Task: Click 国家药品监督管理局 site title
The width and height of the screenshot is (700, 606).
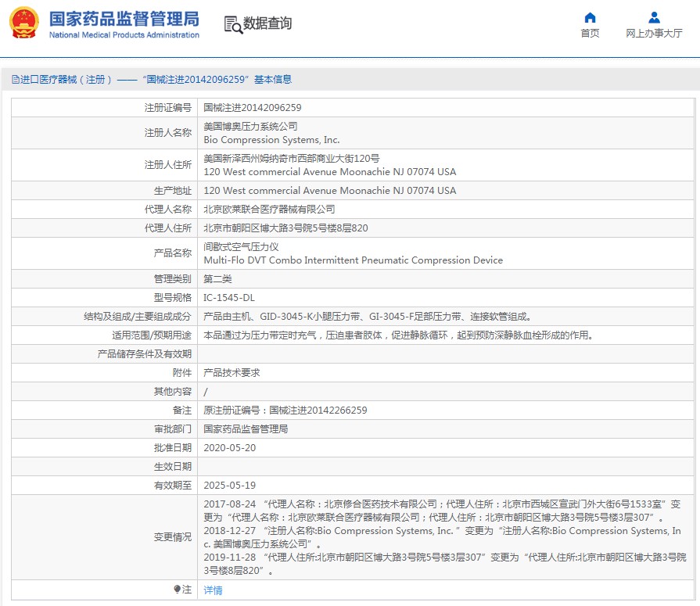Action: [124, 19]
